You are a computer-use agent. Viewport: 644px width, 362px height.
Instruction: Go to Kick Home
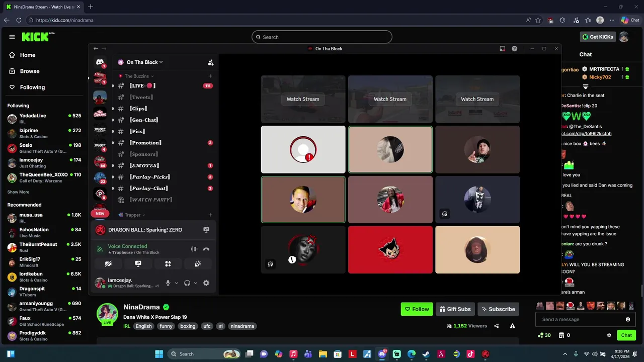pyautogui.click(x=22, y=55)
